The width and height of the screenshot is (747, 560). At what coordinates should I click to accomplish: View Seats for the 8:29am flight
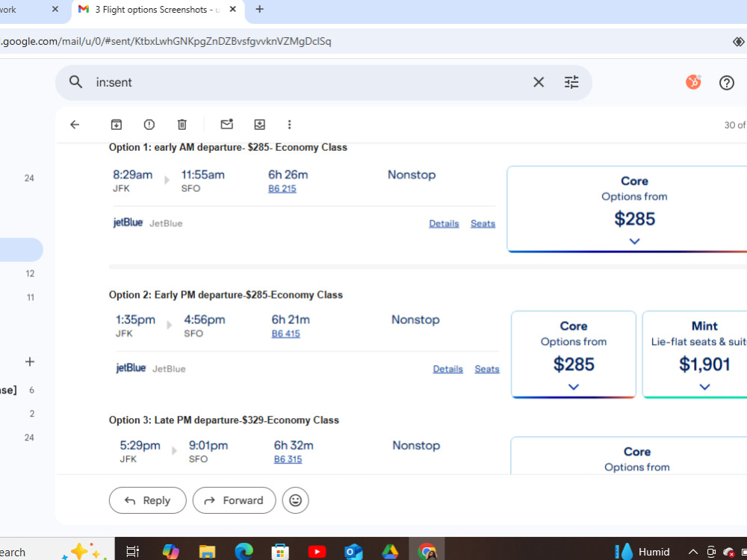coord(483,223)
